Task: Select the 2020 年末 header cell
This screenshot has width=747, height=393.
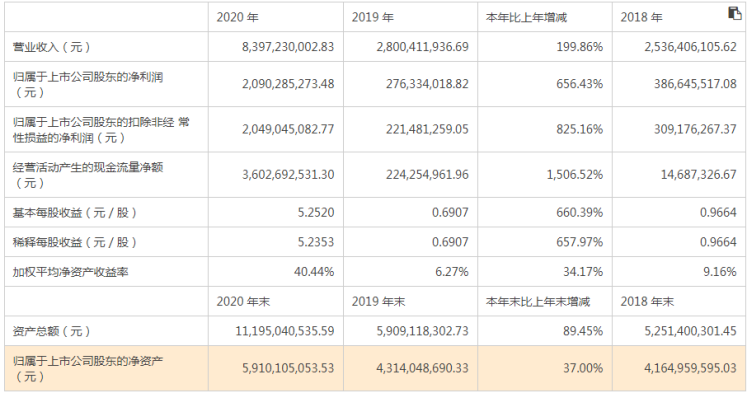Action: click(x=243, y=302)
